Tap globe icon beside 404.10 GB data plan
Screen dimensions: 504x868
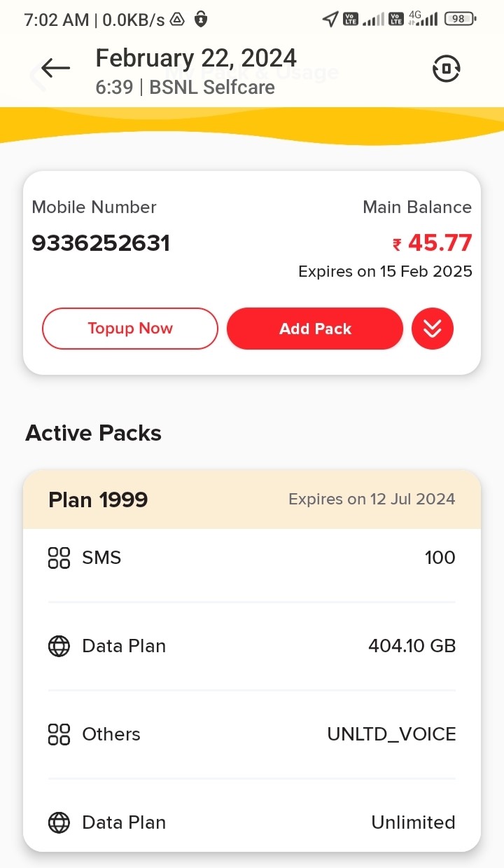[59, 646]
